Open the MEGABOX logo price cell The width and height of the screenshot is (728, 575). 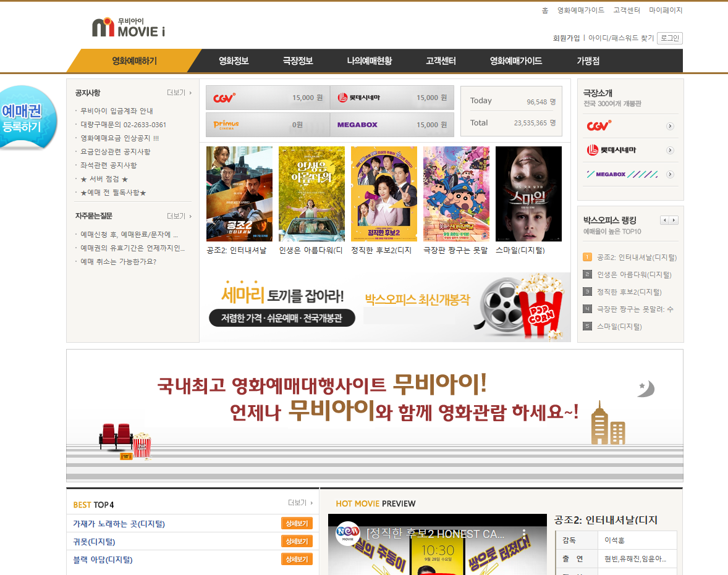pos(392,124)
